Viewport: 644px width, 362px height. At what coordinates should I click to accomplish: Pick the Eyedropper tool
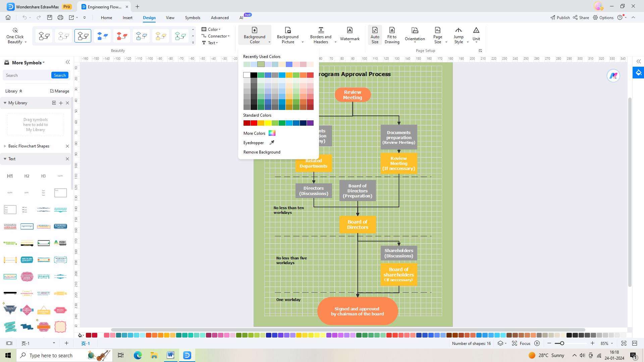(x=259, y=143)
